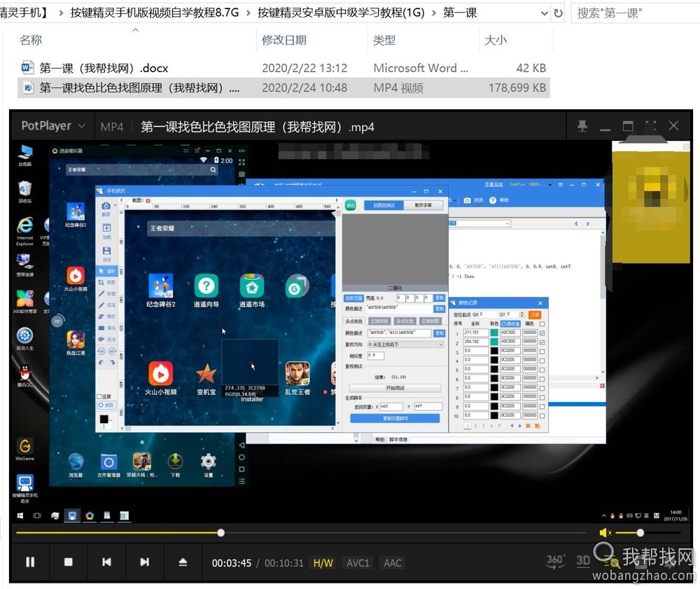Close the 截图1 tab in 手机抓抓
The height and width of the screenshot is (589, 700).
(x=148, y=200)
